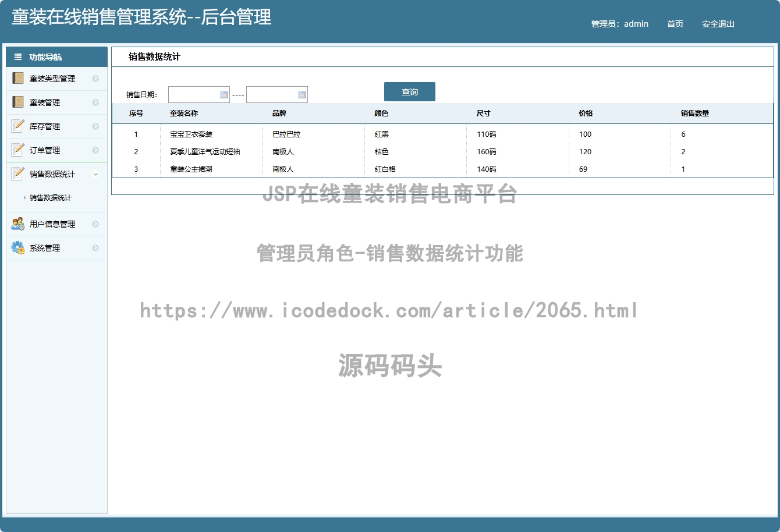Click the 尺寸 column header
The height and width of the screenshot is (532, 780).
[484, 114]
